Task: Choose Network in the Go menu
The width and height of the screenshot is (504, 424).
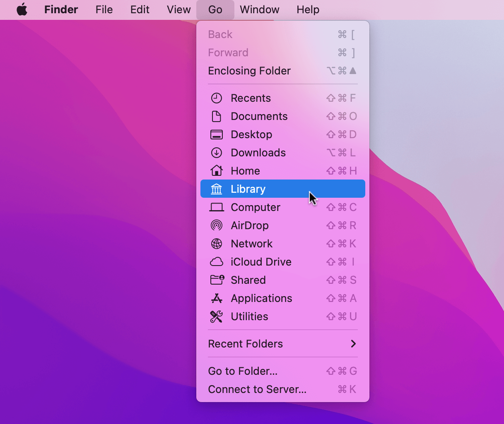Action: (283, 244)
